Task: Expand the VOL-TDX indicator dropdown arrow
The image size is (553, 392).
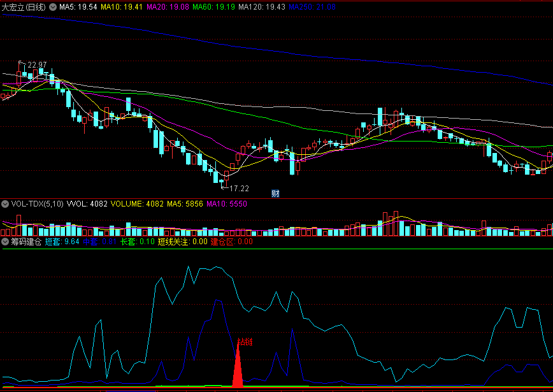Action: 5,204
